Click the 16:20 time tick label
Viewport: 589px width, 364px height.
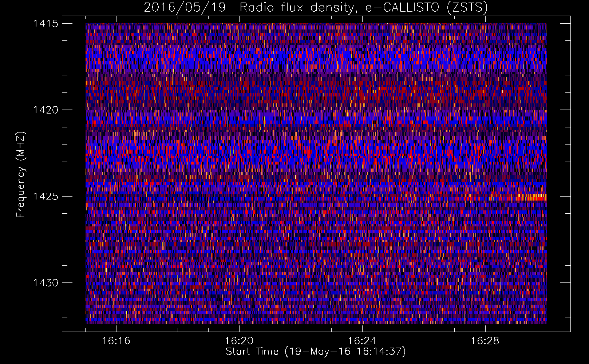pos(239,341)
